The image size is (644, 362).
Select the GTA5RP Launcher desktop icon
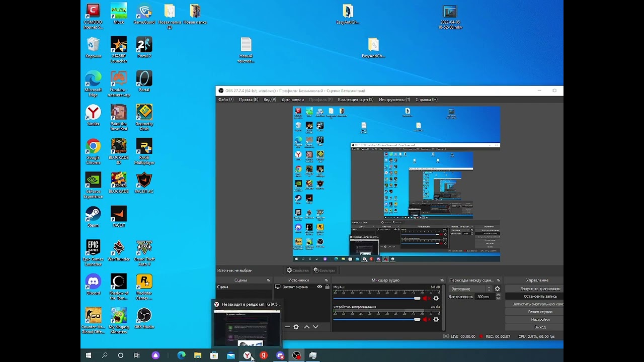pos(119,50)
